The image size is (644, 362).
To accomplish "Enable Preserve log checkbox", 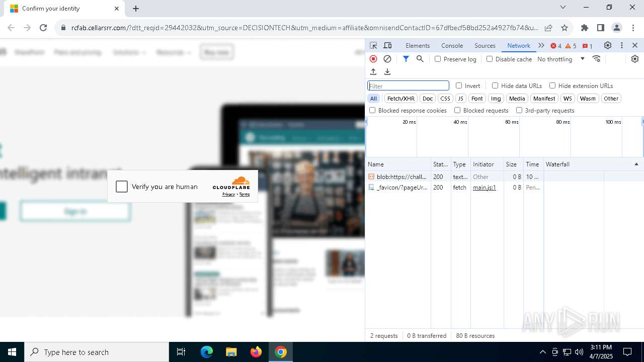I will coord(438,59).
